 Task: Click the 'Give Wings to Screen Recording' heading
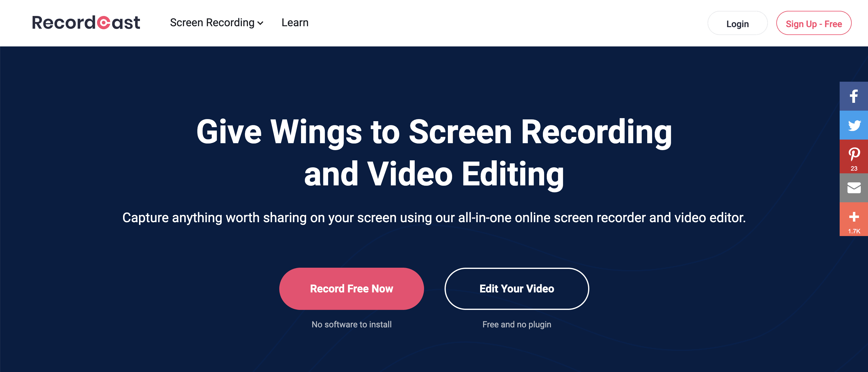pos(434,132)
